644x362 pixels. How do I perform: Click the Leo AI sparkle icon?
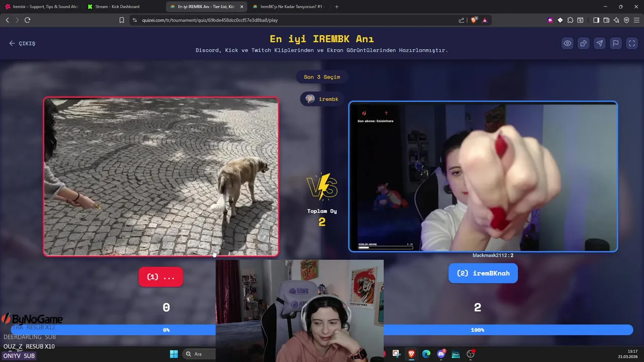click(616, 20)
